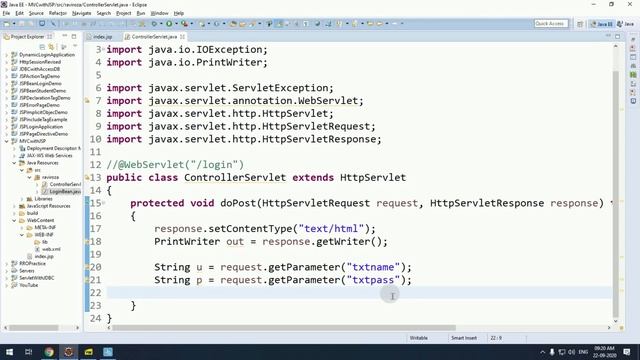Open Chrome from the taskbar
Viewport: 640px width, 360px height.
[49, 352]
